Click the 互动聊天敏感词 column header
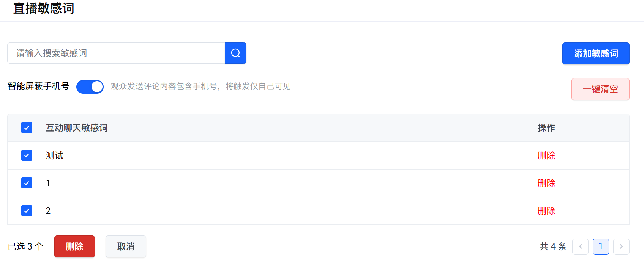Screen dimensions: 644x270 point(77,128)
